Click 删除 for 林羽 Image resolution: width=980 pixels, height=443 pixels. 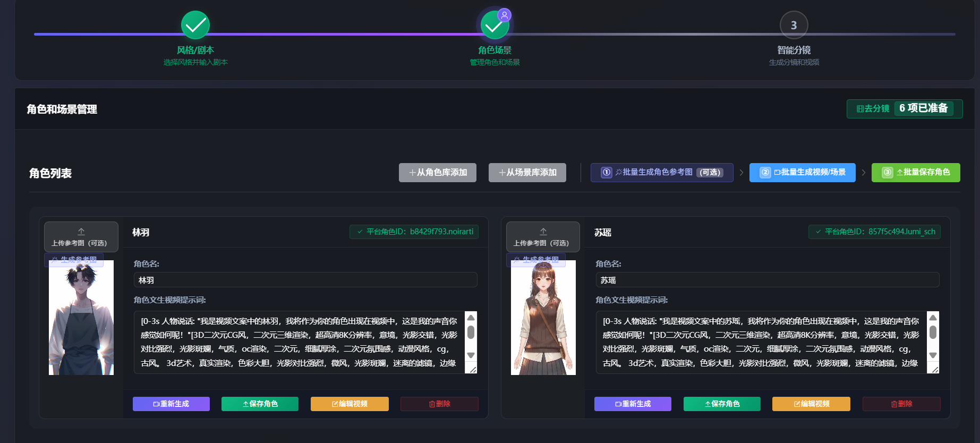tap(439, 404)
